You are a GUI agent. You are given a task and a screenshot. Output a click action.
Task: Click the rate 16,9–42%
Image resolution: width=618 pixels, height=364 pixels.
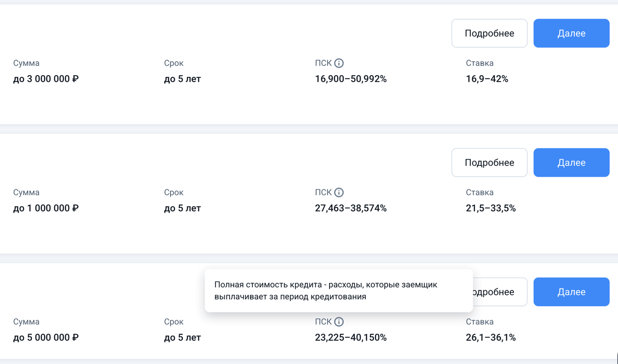coord(487,79)
